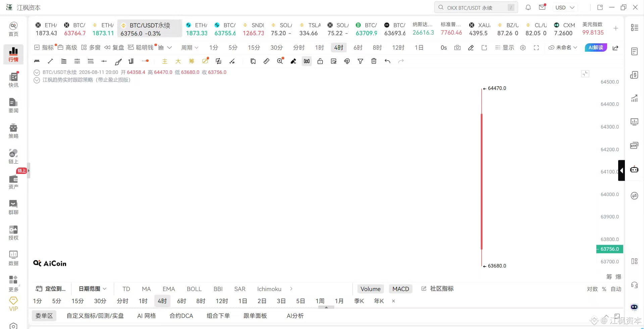
Task: Click the OKX BTC/USDT 永续 search field
Action: 476,7
